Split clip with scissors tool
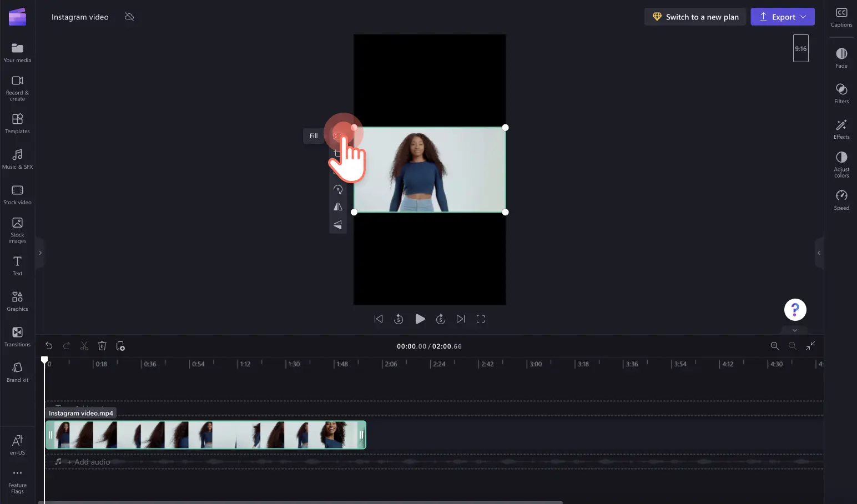The image size is (857, 504). (x=84, y=346)
